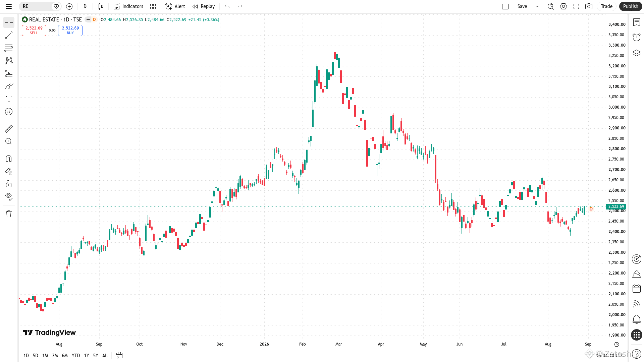Select the 1Y time range

click(87, 356)
